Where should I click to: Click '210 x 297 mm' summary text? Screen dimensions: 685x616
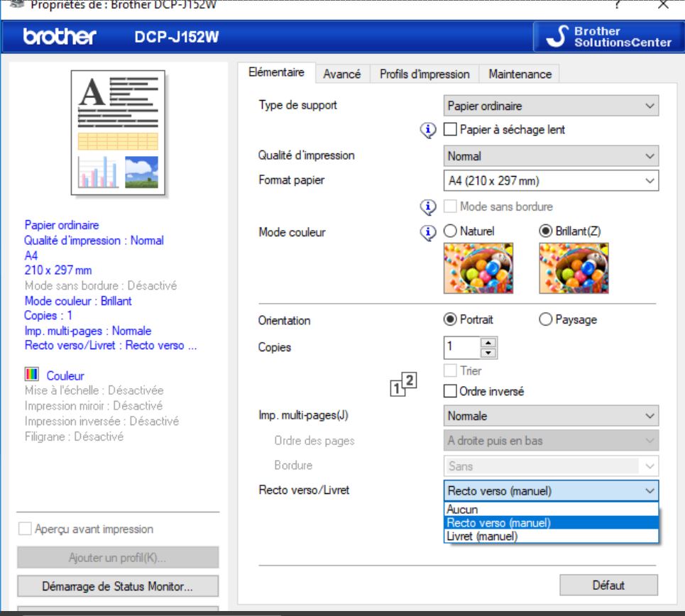pos(58,270)
